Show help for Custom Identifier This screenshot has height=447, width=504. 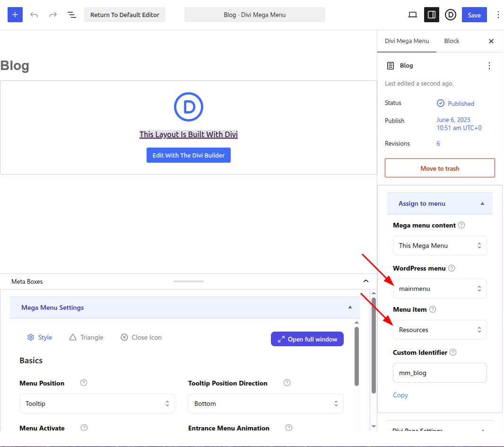pos(453,352)
